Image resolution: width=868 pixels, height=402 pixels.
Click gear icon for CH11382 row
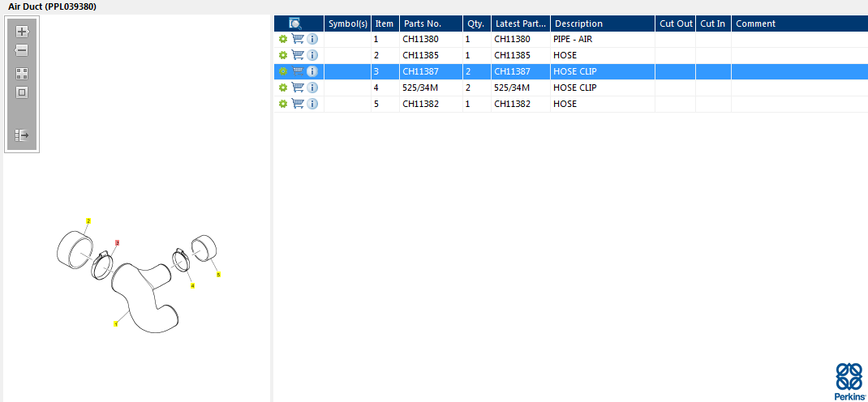(x=283, y=104)
